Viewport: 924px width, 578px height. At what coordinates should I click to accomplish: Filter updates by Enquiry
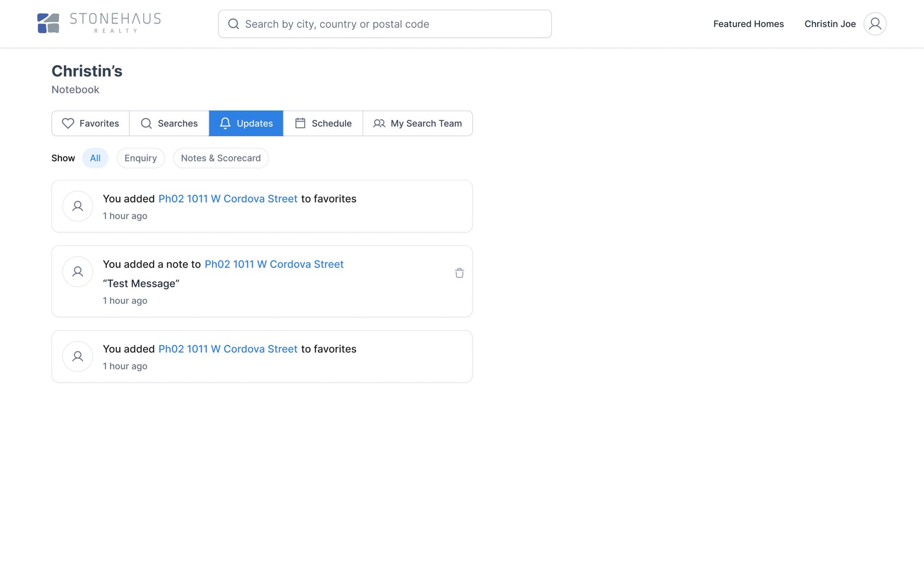click(x=140, y=158)
